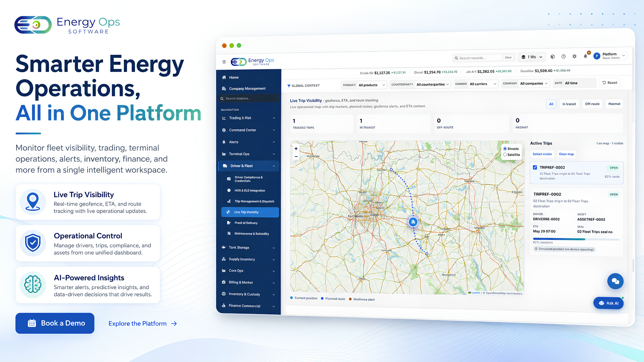Click the Clear map button
Viewport: 644px width, 362px height.
[x=566, y=154]
